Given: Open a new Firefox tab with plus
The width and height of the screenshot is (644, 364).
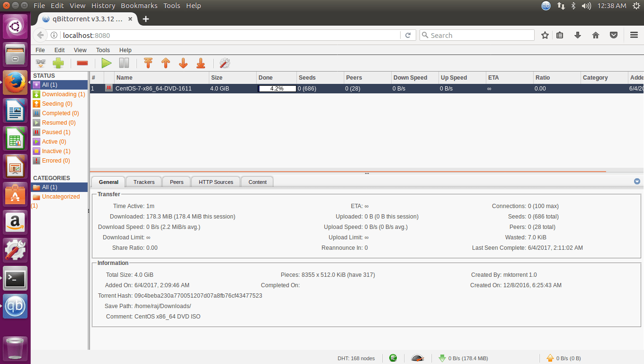Looking at the screenshot, I should click(146, 19).
